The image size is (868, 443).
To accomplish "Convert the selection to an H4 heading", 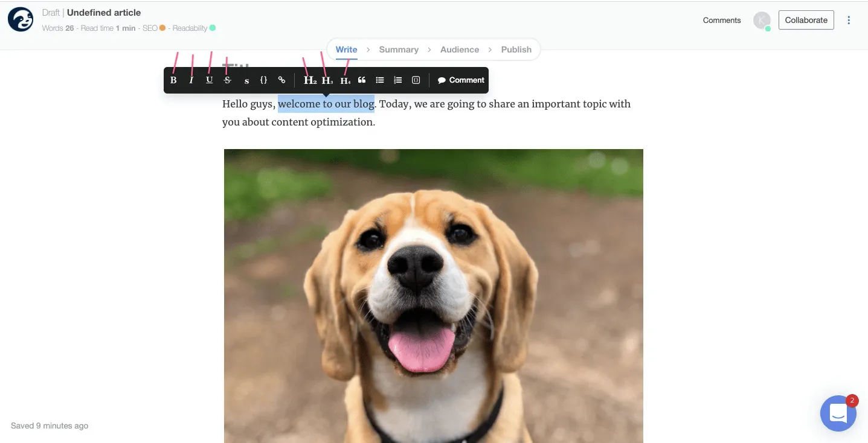I will pos(345,80).
